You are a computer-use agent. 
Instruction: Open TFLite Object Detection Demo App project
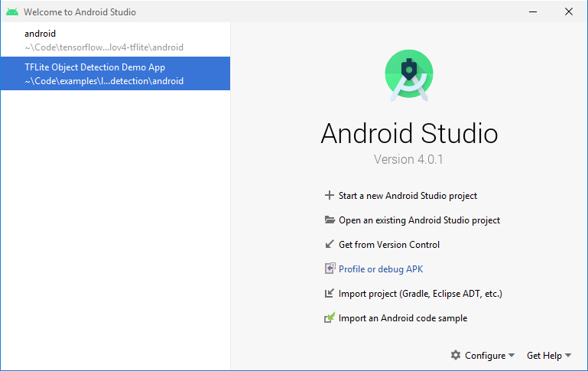(115, 73)
